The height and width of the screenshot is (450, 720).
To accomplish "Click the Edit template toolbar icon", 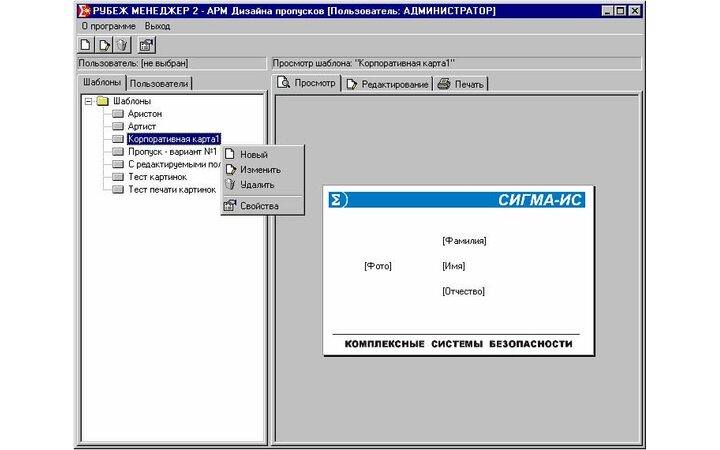I will click(x=103, y=45).
